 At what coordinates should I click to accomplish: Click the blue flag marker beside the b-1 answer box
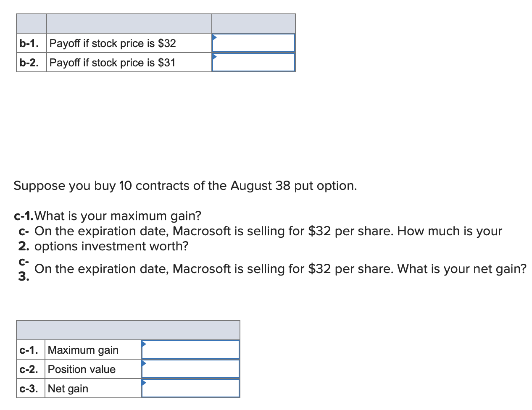[215, 38]
